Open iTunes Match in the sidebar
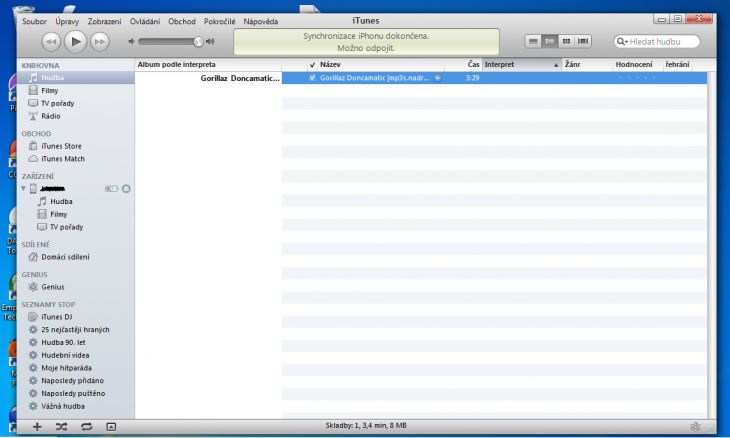 click(x=76, y=159)
